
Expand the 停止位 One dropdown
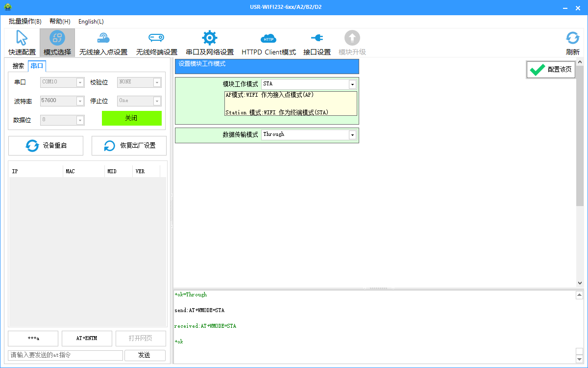(157, 101)
